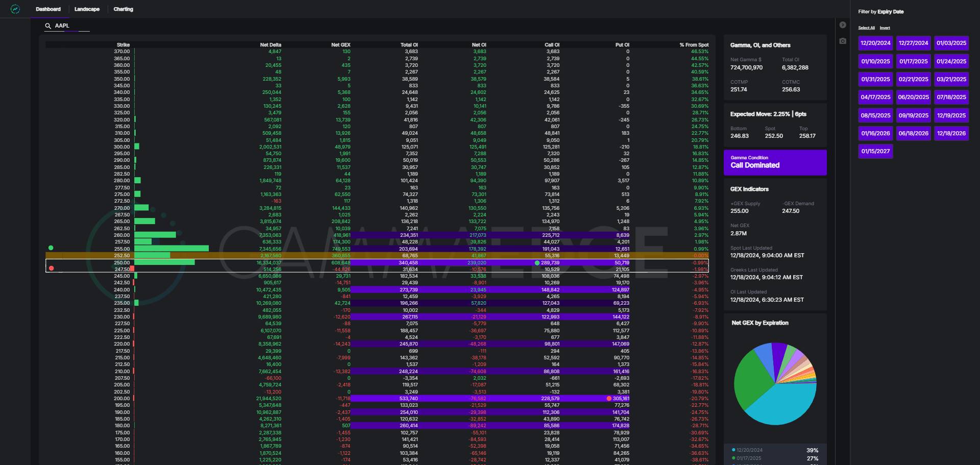This screenshot has width=980, height=465.
Task: Click the Call Dominated gamma condition banner
Action: coord(775,162)
